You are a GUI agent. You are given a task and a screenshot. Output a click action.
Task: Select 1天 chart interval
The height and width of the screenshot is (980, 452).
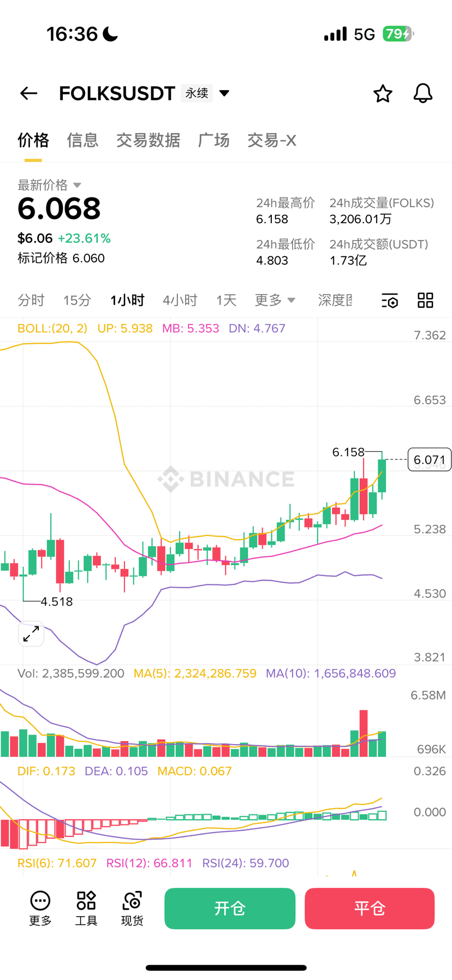[x=226, y=300]
